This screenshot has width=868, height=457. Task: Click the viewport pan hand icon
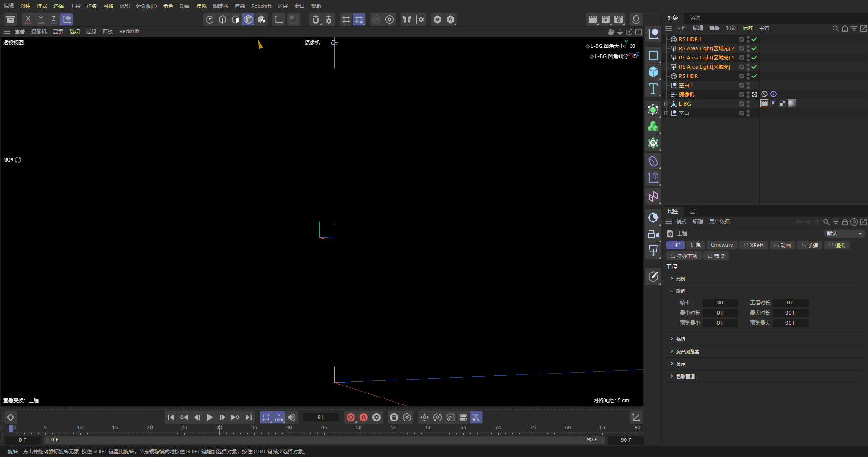pyautogui.click(x=611, y=32)
